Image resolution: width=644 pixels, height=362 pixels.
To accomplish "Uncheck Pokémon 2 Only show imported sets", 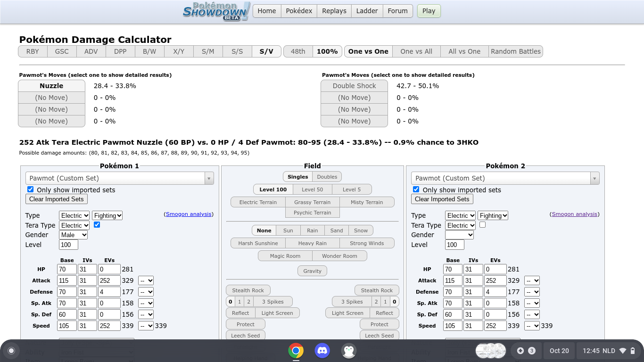I will pos(416,189).
